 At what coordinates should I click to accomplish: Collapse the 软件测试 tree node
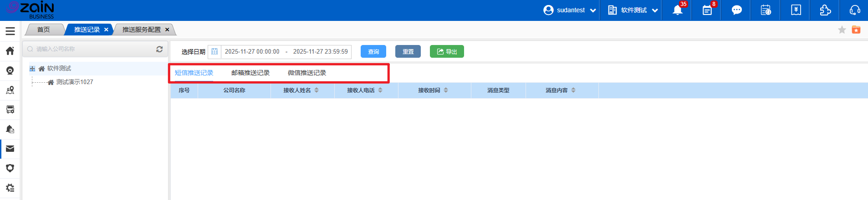32,69
